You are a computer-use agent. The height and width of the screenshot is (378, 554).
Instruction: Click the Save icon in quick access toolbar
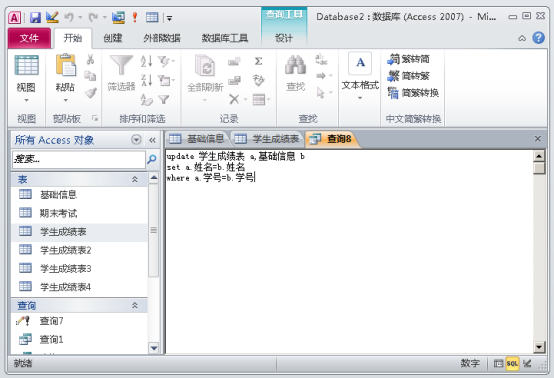35,17
